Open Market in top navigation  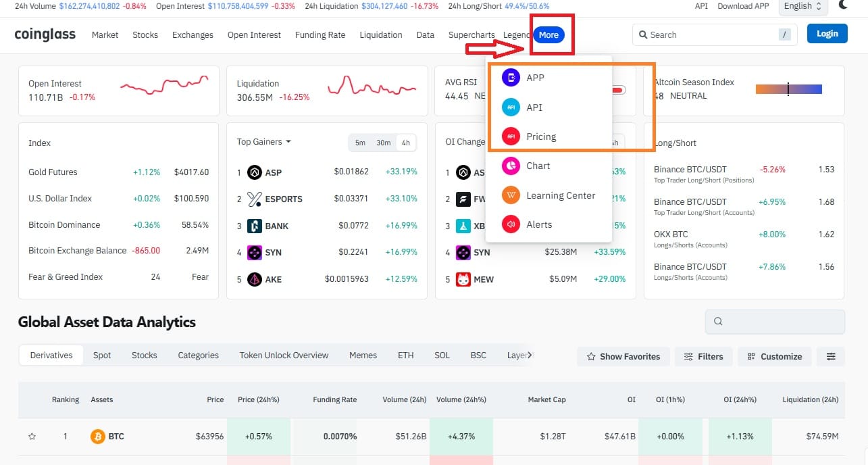point(105,34)
